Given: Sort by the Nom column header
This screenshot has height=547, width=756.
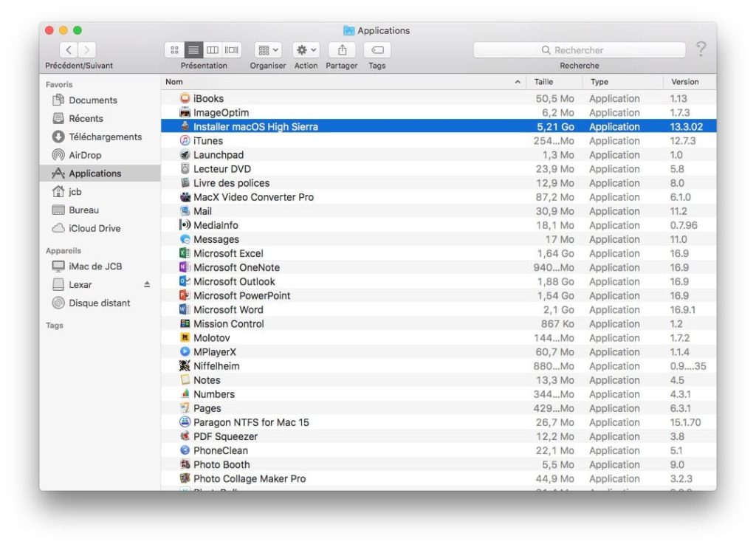Looking at the screenshot, I should [x=344, y=82].
